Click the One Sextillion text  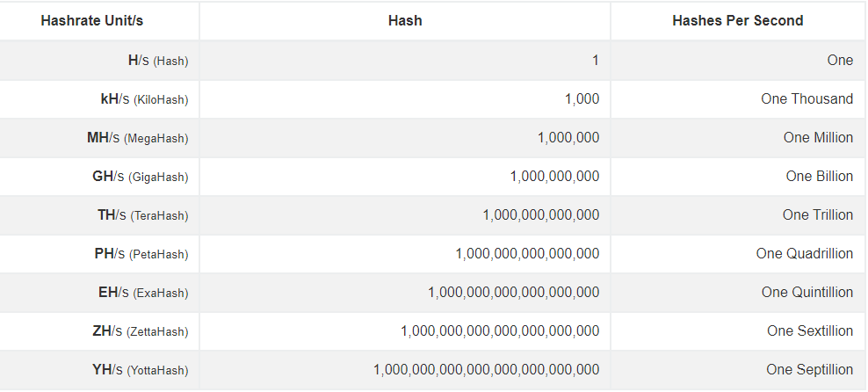click(810, 331)
